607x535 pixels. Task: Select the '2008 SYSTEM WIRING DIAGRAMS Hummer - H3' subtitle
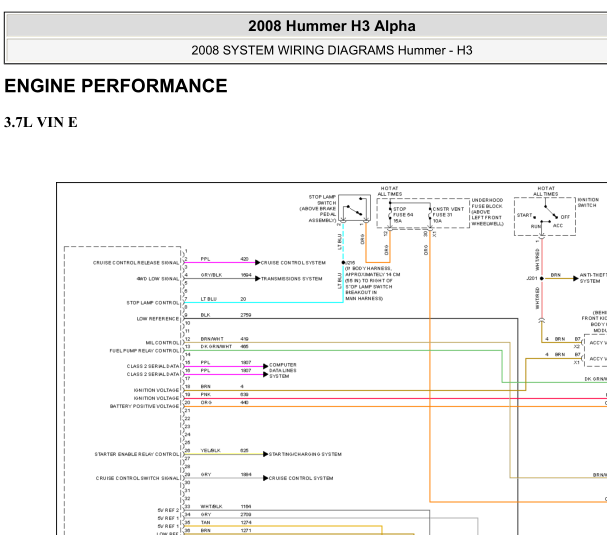click(x=332, y=50)
